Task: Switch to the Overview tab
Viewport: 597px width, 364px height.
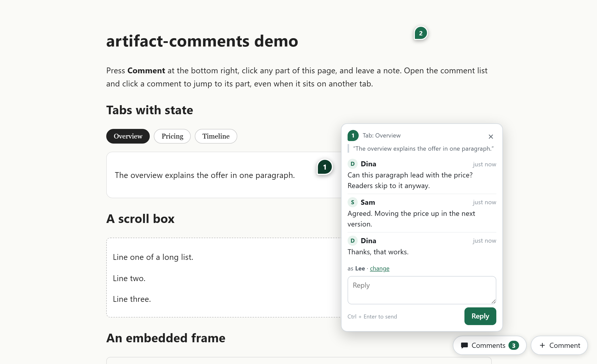Action: (128, 136)
